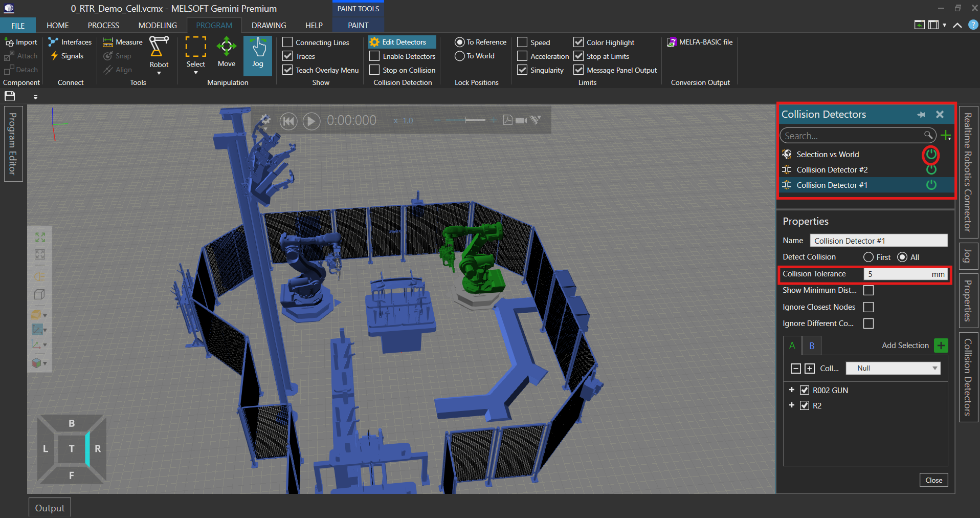Click the Edit Detectors button
Screen dimensions: 980x518
pyautogui.click(x=402, y=42)
